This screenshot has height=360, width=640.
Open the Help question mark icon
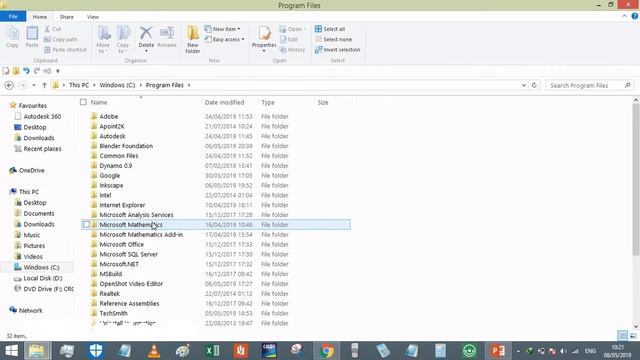tap(635, 16)
